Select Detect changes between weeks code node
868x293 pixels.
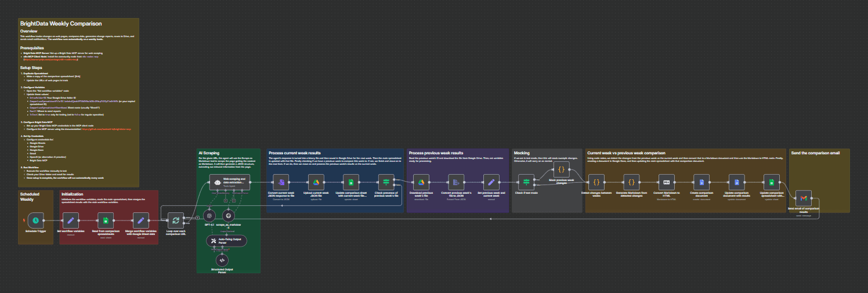pos(596,182)
